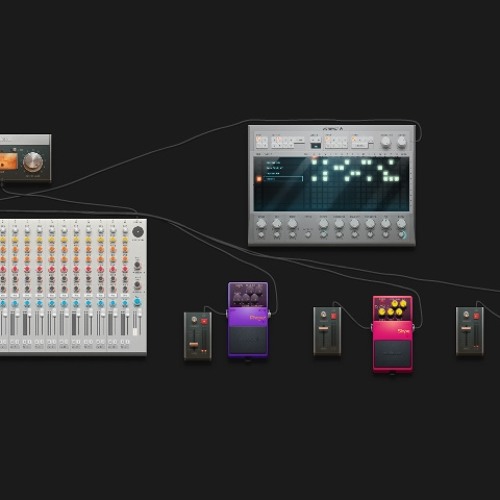
Task: Click the orange lit track button on the sequencer
Action: (259, 179)
